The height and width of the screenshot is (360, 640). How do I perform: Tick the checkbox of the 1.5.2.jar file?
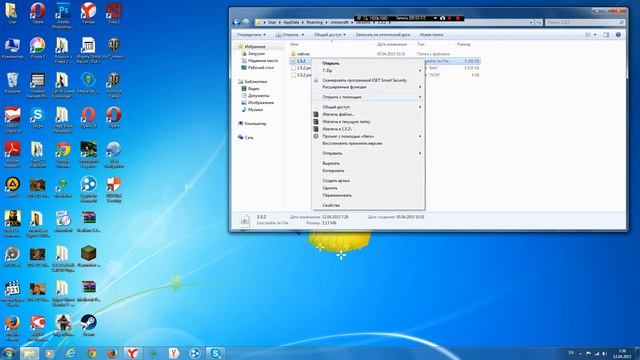coord(293,68)
